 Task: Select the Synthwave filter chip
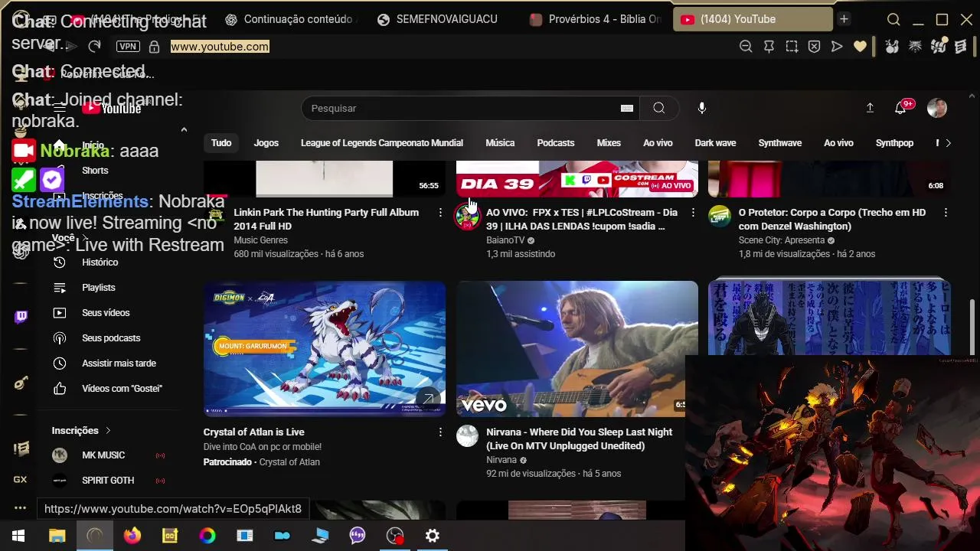point(780,143)
